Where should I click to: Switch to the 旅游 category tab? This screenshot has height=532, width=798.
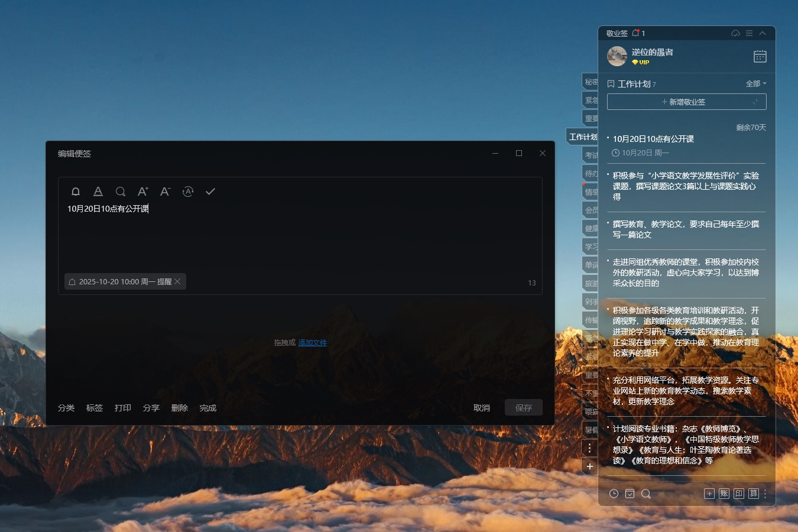(x=590, y=283)
